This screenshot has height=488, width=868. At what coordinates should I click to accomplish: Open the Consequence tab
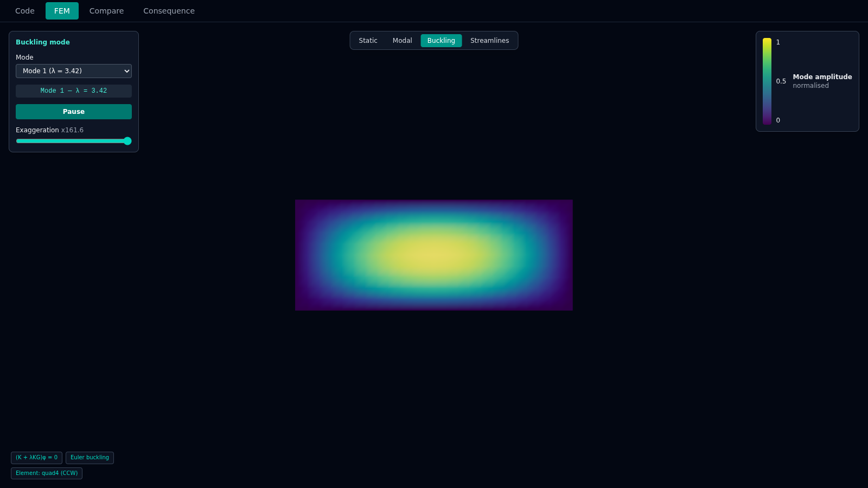[169, 11]
